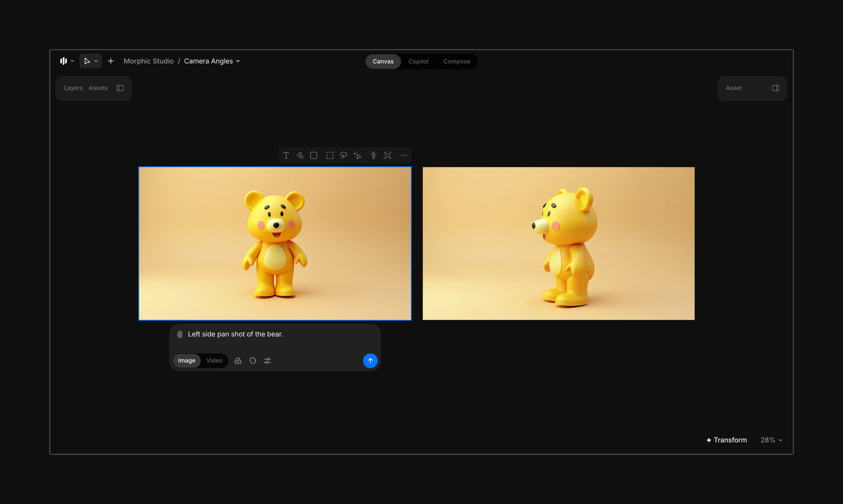Set generation mode to Image

tap(187, 360)
